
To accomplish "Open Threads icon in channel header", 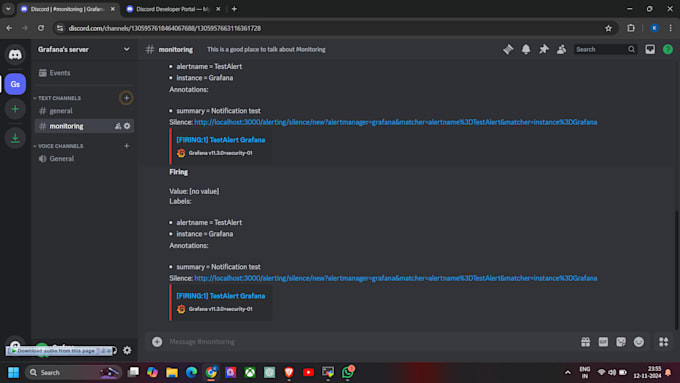I will click(508, 49).
